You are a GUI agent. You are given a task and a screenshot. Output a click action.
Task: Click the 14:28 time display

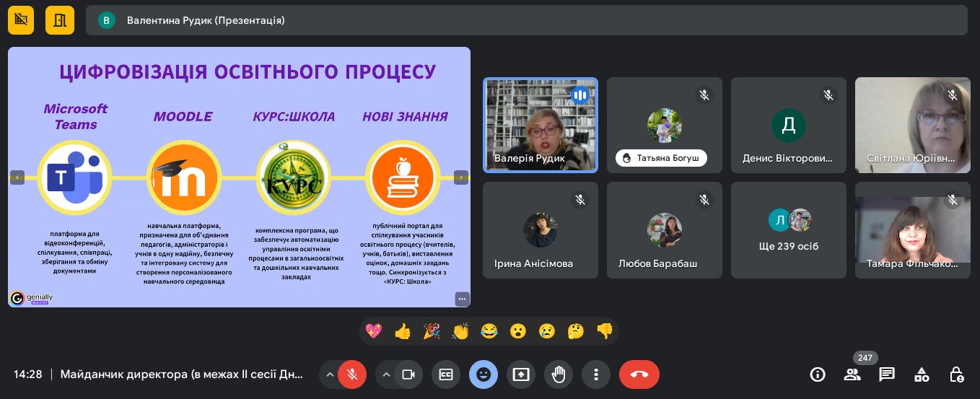(x=28, y=374)
